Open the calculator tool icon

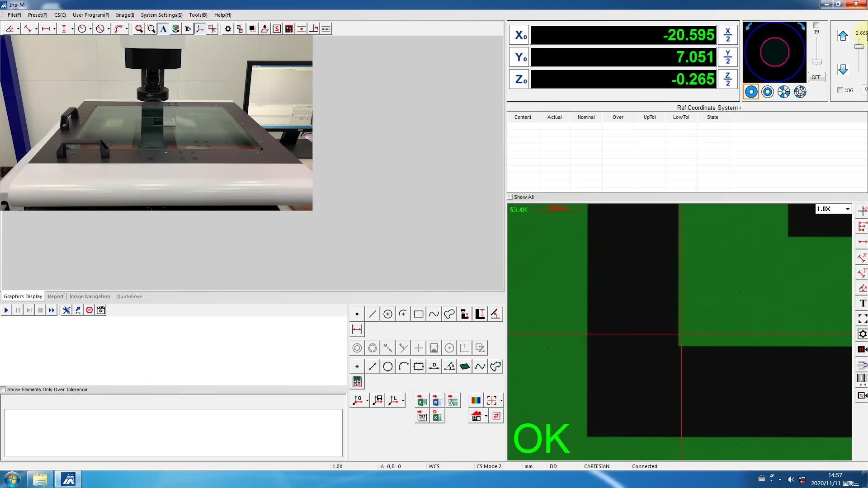pos(357,382)
